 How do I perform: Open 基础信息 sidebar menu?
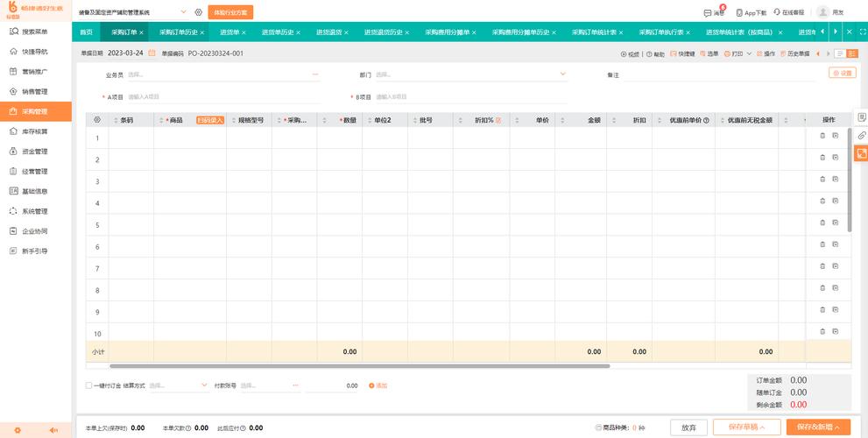[35, 191]
